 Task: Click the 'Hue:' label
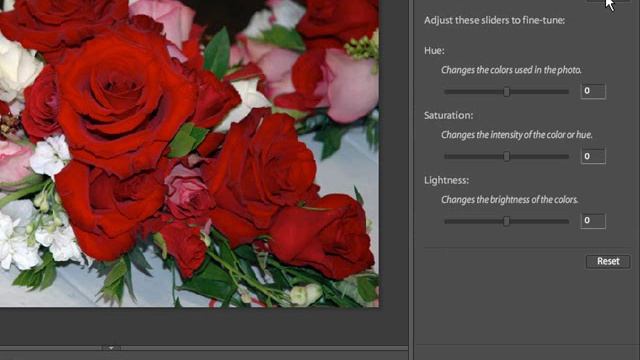coord(434,51)
